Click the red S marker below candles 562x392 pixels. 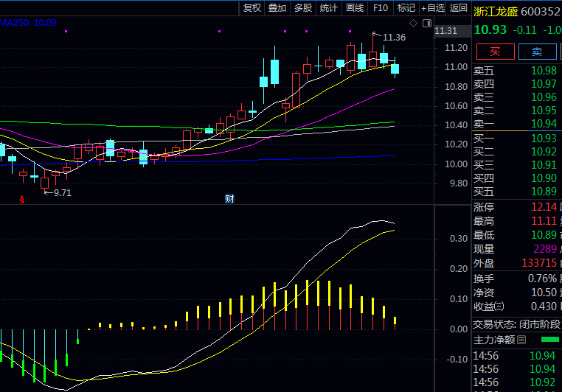[x=23, y=199]
